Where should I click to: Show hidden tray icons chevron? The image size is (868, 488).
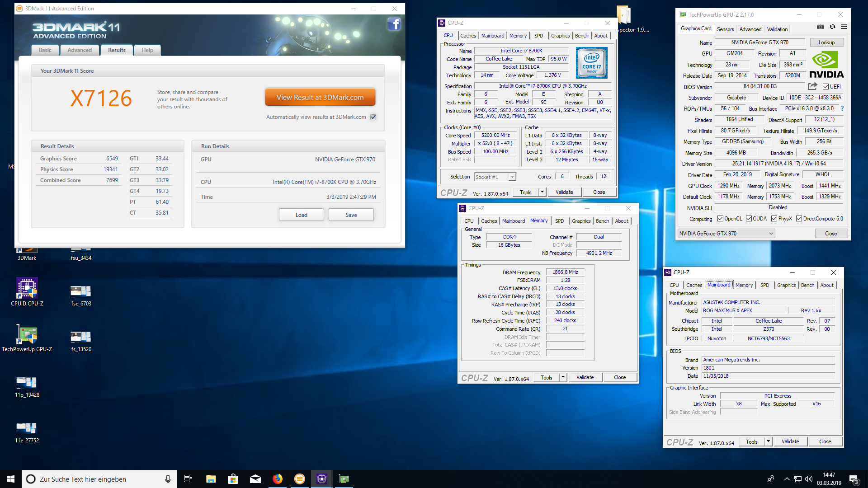tap(787, 479)
